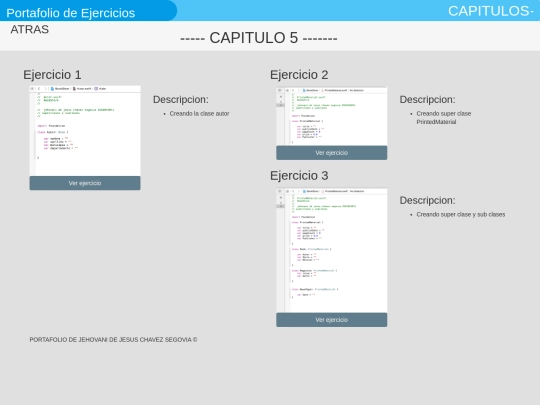
Task: Go back with the ATRAS link
Action: (30, 29)
